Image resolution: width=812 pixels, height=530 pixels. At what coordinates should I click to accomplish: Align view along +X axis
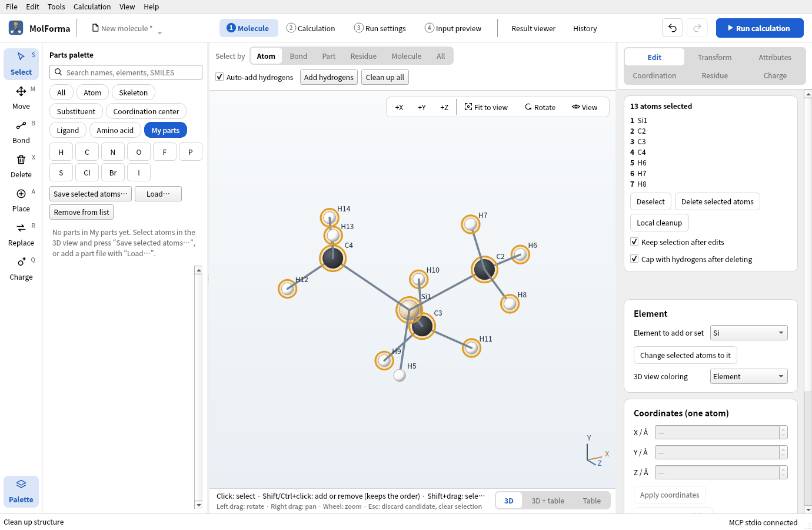click(399, 107)
